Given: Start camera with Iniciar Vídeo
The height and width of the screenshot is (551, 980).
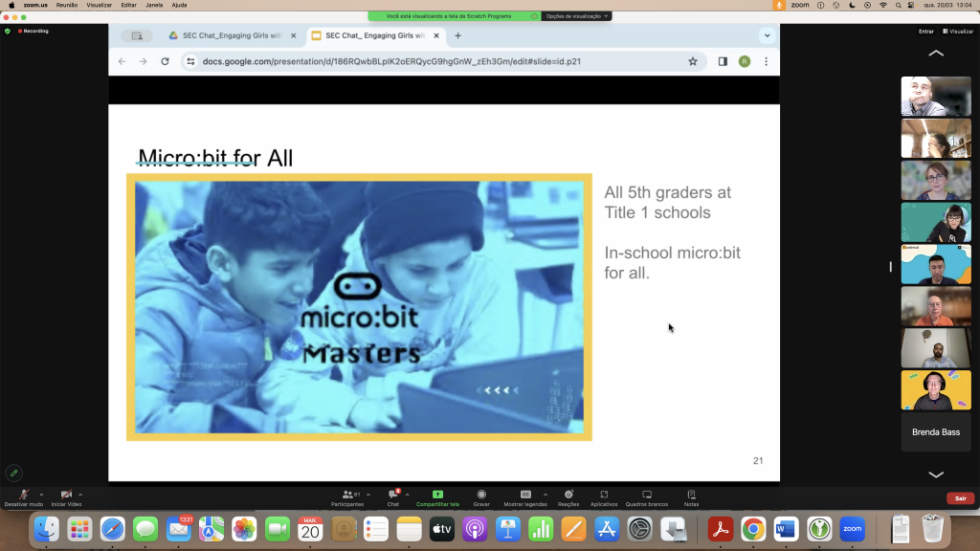Looking at the screenshot, I should (66, 496).
